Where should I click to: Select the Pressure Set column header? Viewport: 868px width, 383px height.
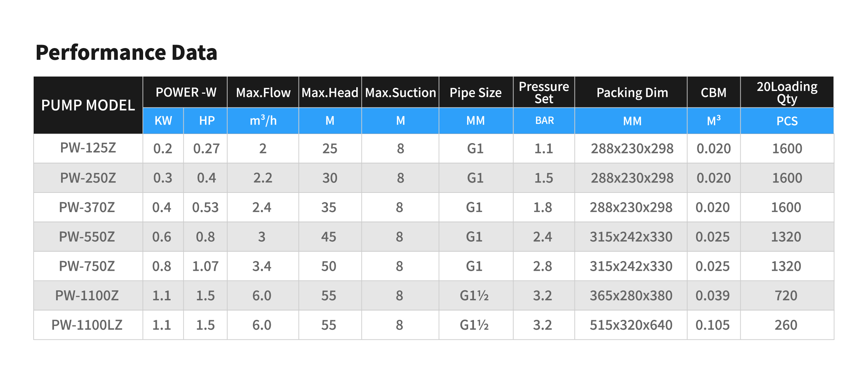click(544, 92)
